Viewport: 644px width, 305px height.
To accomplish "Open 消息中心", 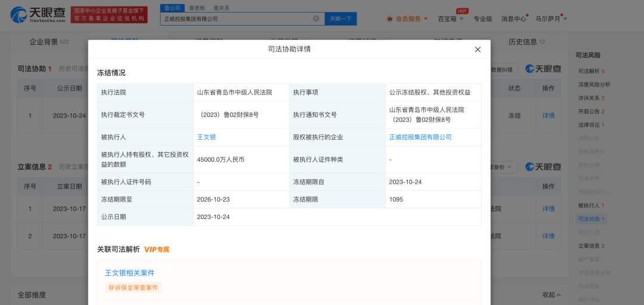I will pos(514,19).
